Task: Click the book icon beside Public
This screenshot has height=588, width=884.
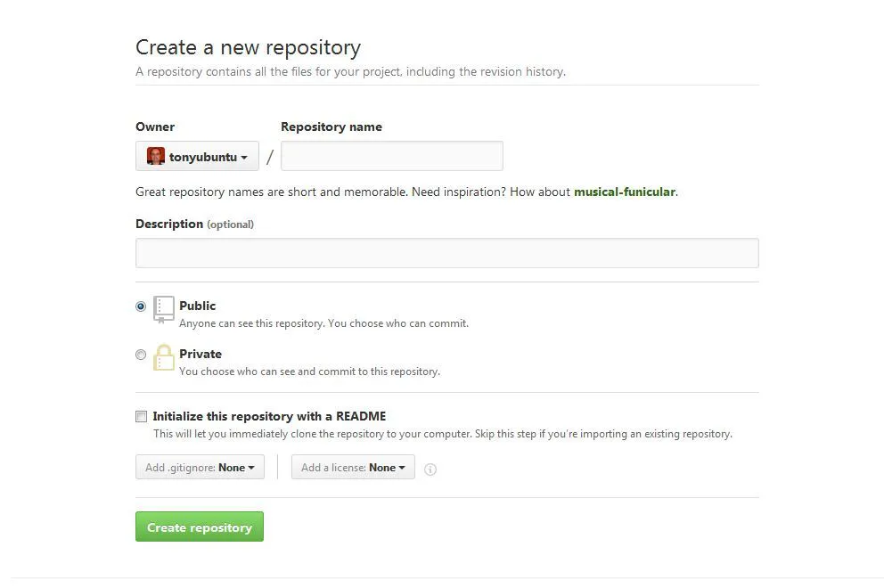Action: pyautogui.click(x=164, y=309)
